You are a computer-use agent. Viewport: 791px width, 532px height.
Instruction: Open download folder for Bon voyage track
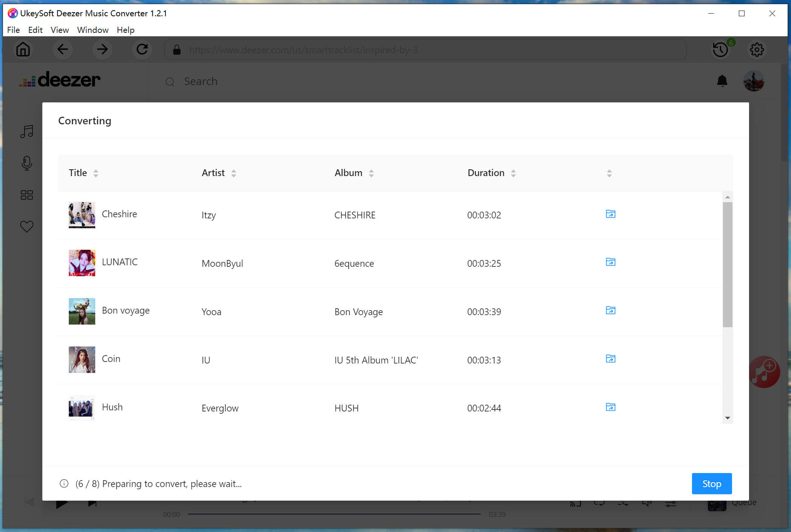click(x=610, y=310)
